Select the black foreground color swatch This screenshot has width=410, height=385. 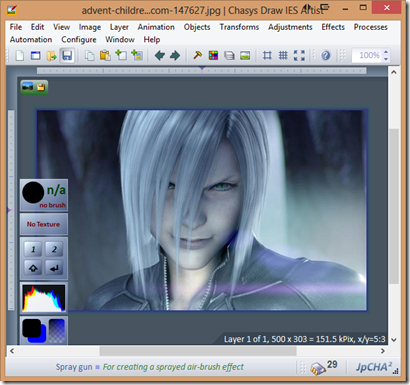pyautogui.click(x=31, y=328)
